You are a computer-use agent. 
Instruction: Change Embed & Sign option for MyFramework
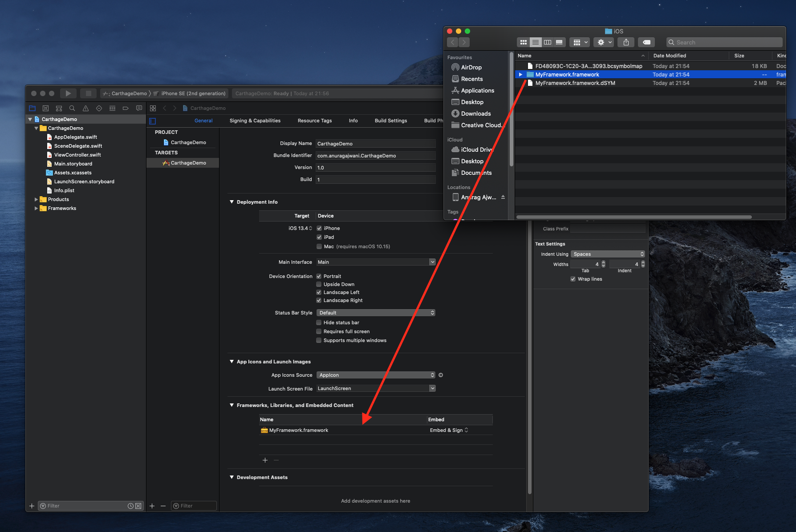pos(449,430)
